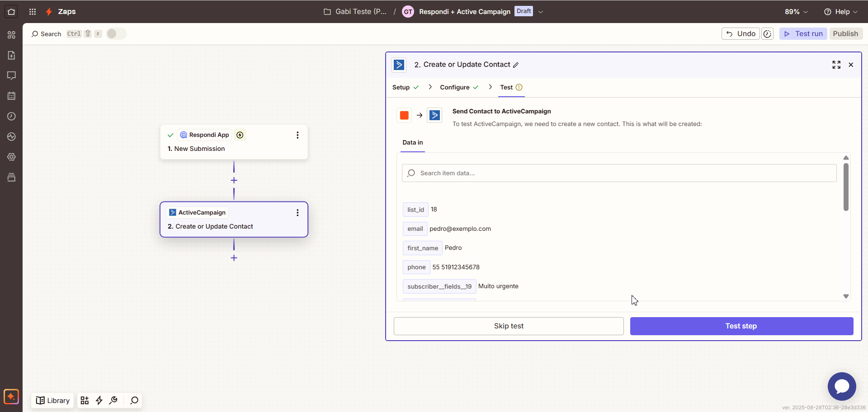This screenshot has height=412, width=868.
Task: Open the left sidebar apps overview icon
Action: point(11,35)
